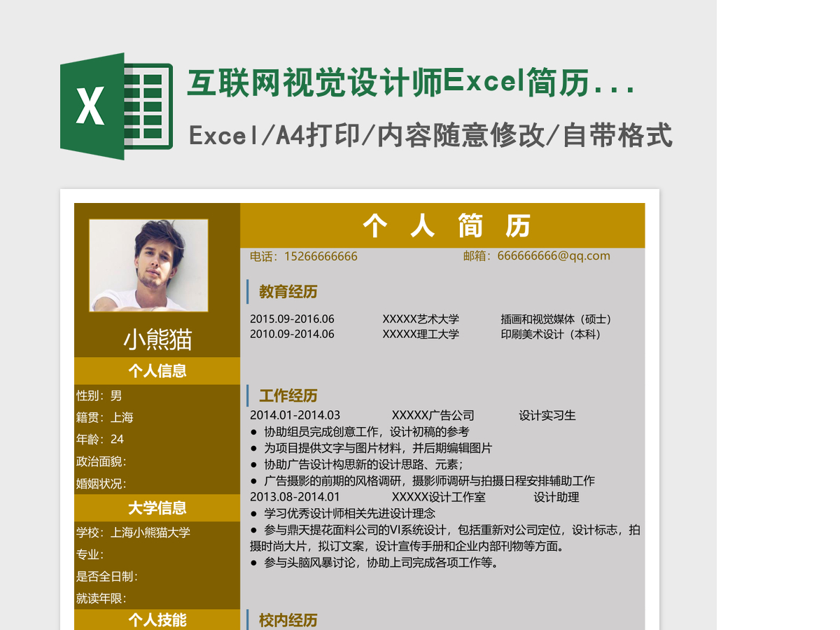Image resolution: width=840 pixels, height=630 pixels.
Task: Select the '年龄：24' cell
Action: [x=100, y=439]
